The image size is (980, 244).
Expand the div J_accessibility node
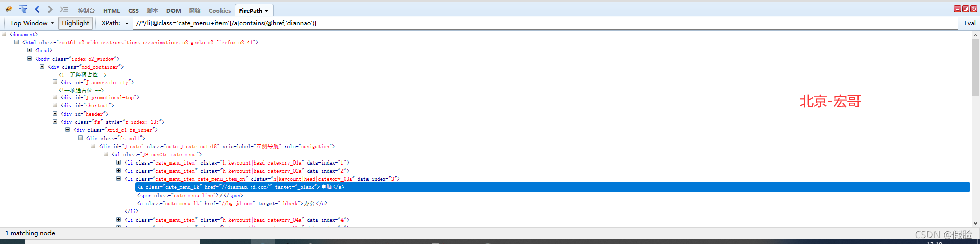[55, 82]
